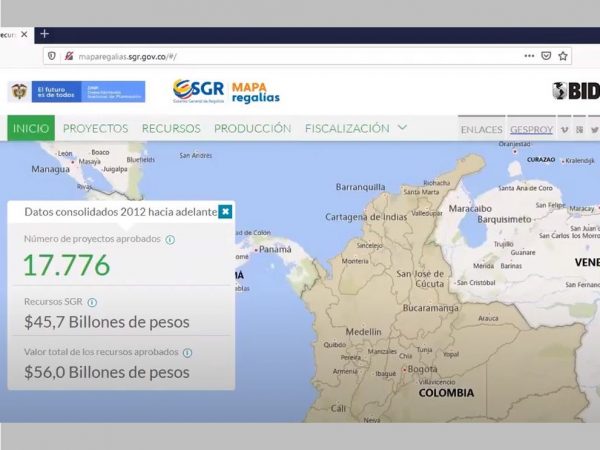Open a new browser tab

(44, 33)
